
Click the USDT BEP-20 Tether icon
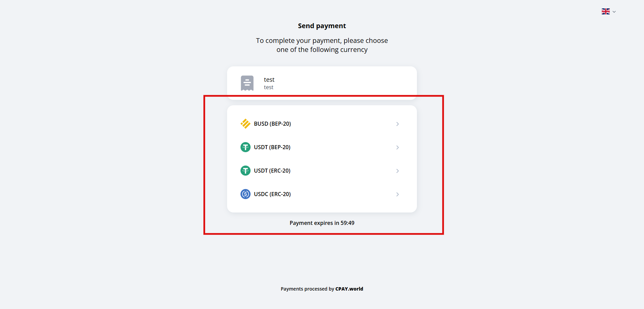click(x=246, y=147)
